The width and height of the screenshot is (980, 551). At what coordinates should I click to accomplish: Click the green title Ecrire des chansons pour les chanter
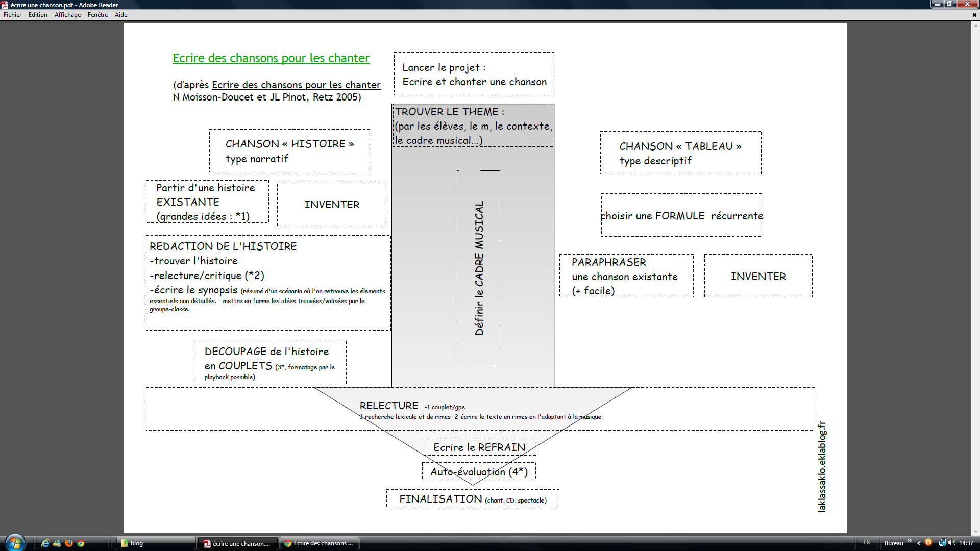[271, 58]
